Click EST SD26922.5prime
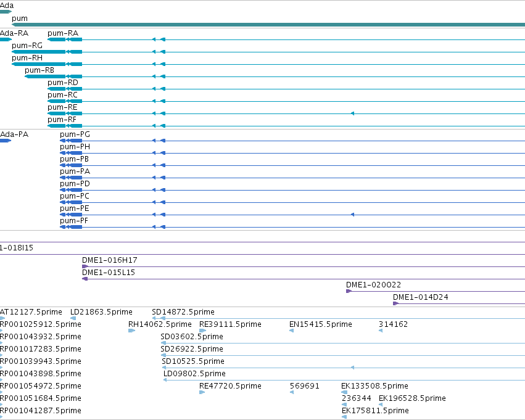 (x=192, y=350)
